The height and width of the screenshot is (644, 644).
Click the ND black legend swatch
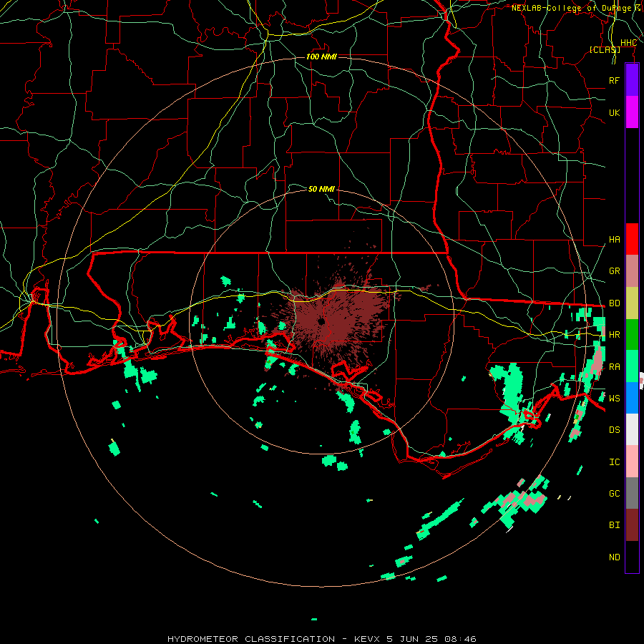632,557
